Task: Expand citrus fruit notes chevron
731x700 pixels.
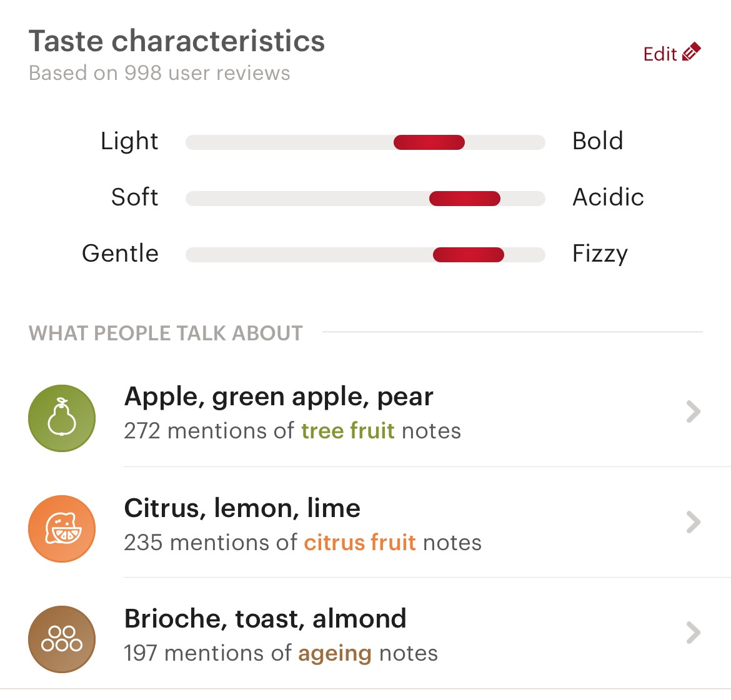Action: [694, 522]
